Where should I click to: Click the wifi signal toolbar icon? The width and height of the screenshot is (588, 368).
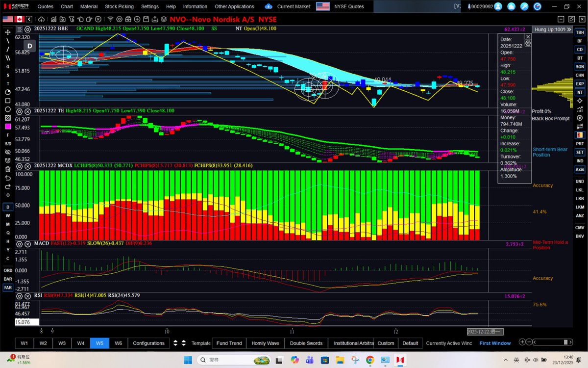pyautogui.click(x=111, y=19)
